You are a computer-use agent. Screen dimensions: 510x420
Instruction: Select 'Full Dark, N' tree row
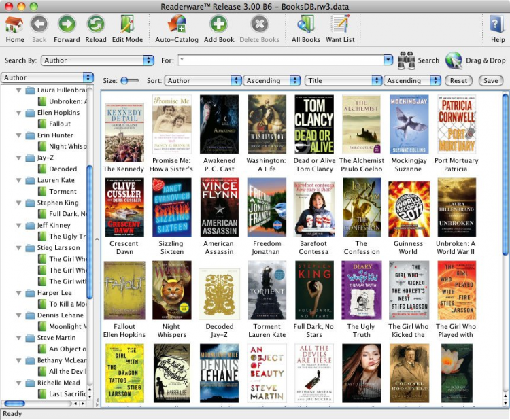pos(62,214)
